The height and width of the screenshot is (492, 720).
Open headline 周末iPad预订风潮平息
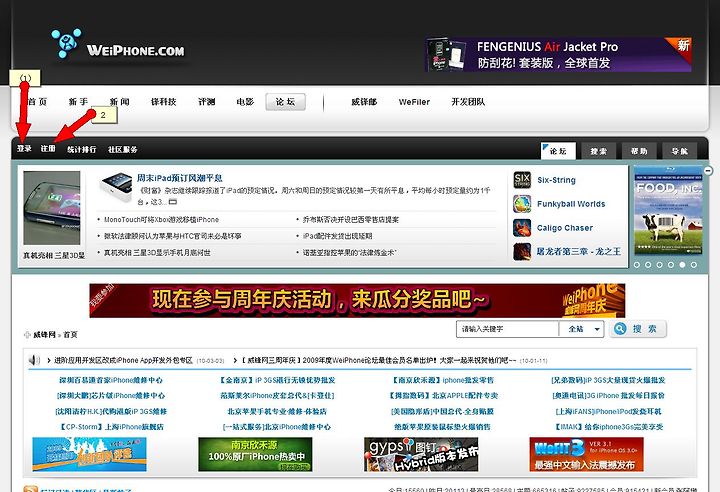pyautogui.click(x=180, y=178)
